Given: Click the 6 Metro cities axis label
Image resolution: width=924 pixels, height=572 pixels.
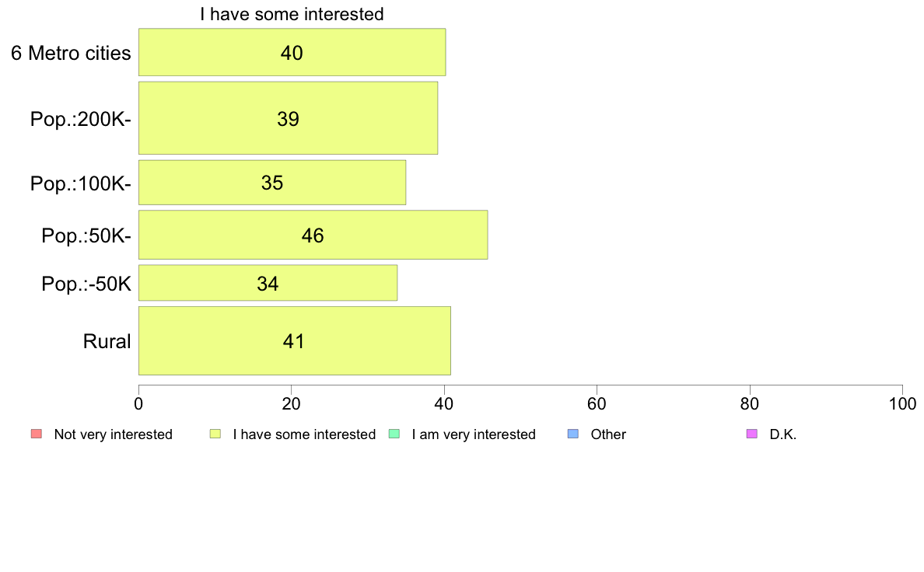Looking at the screenshot, I should (71, 53).
